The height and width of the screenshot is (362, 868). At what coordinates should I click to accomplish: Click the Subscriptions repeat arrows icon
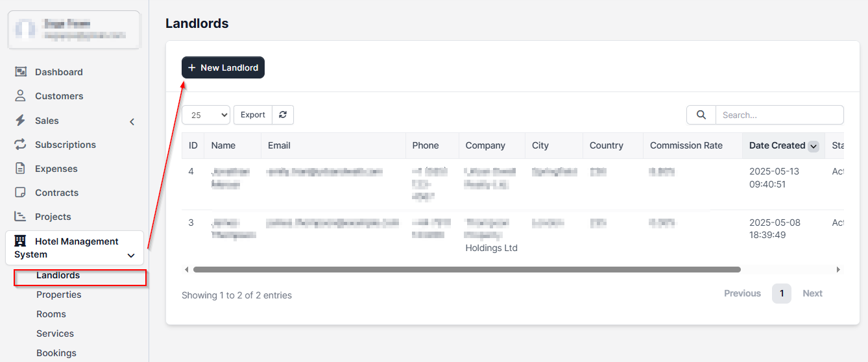click(x=21, y=145)
